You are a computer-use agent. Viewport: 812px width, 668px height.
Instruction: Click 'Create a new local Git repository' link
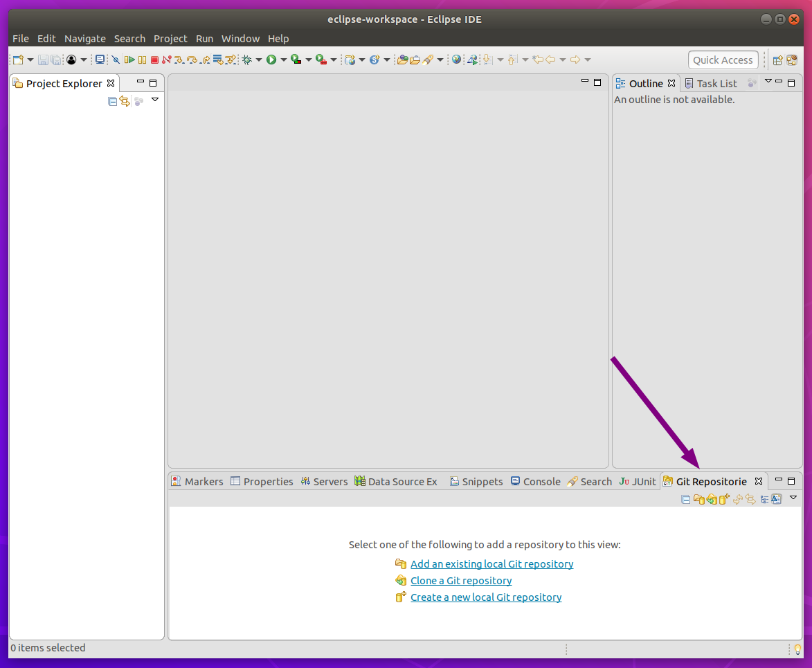(x=486, y=597)
